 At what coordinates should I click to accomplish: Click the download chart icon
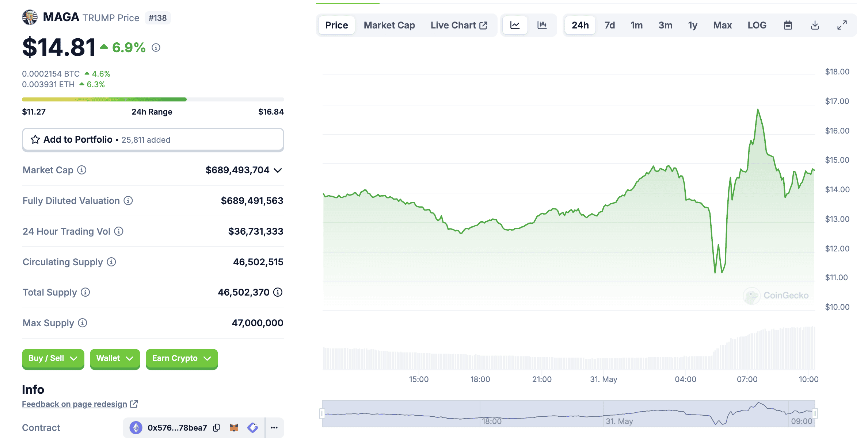[x=814, y=25]
